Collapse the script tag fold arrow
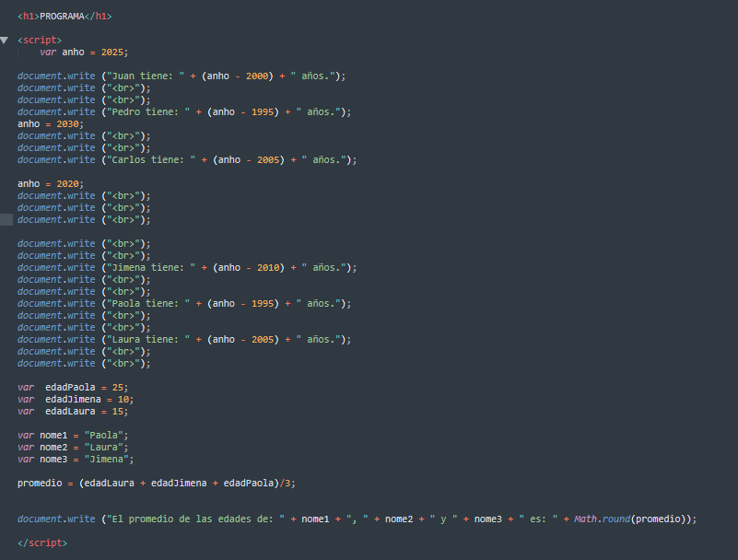The image size is (738, 560). coord(5,41)
